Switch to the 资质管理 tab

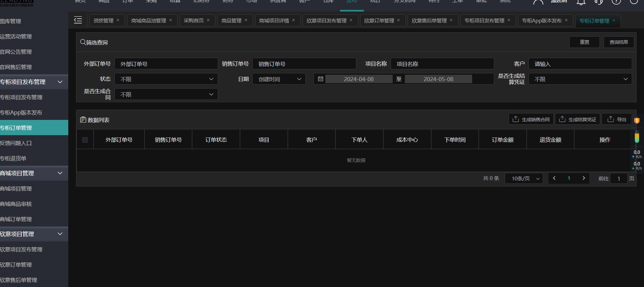coord(104,21)
